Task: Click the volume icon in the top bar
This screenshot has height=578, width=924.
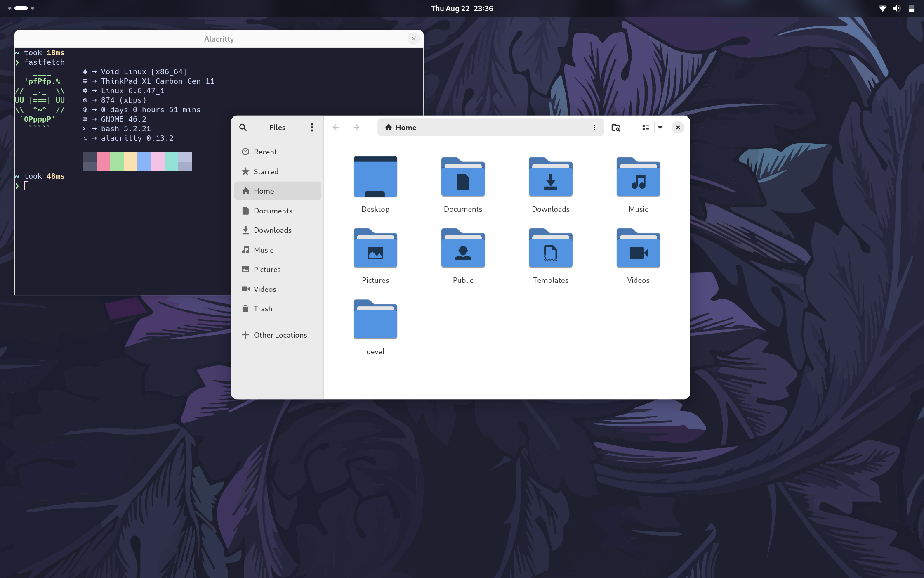Action: (x=897, y=8)
